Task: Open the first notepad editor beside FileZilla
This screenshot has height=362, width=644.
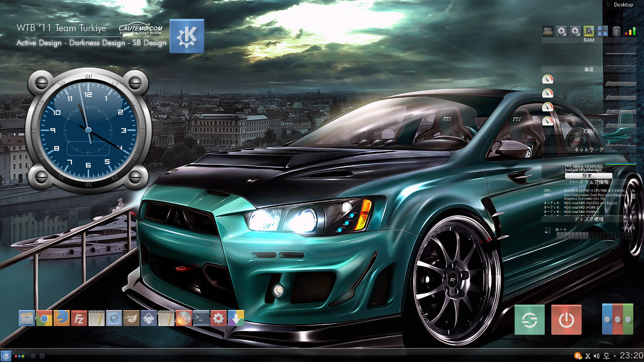Action: 97,318
